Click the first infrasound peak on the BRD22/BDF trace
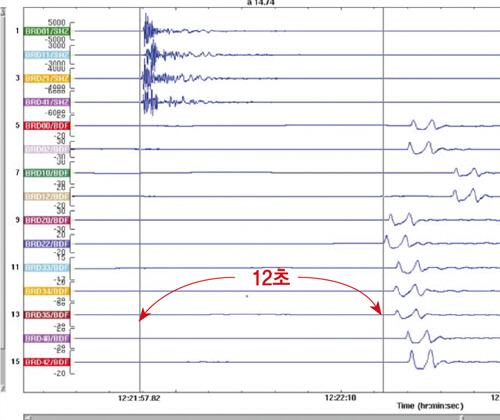Screen dimensions: 500x420 (387, 241)
